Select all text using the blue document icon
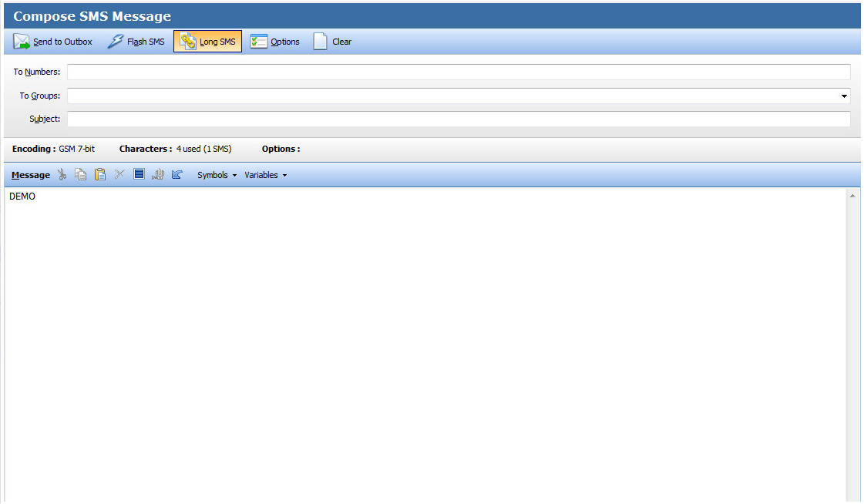 (x=139, y=174)
